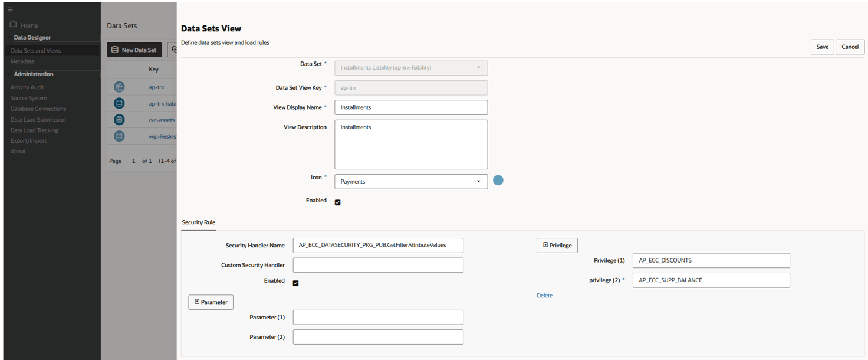The height and width of the screenshot is (360, 868).
Task: Click the wip-ResIns row database icon
Action: point(119,136)
